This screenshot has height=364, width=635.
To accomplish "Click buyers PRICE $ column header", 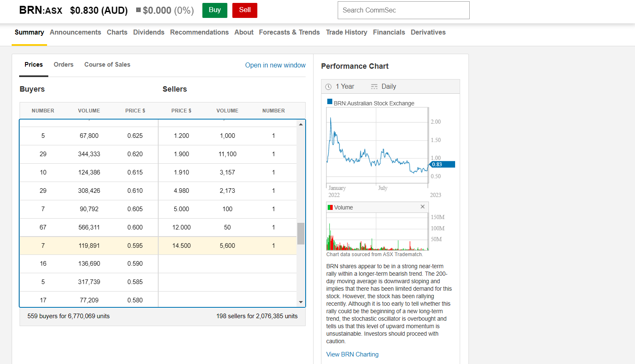I will coord(135,111).
